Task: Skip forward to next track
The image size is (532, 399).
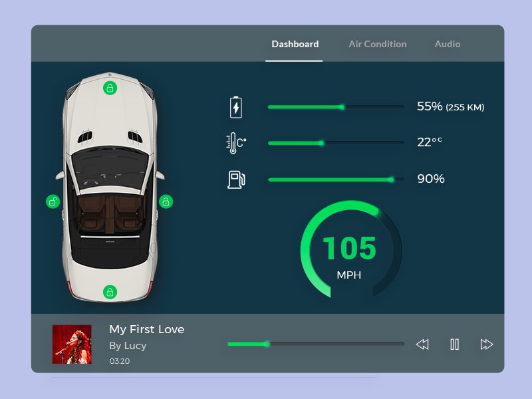Action: tap(487, 344)
